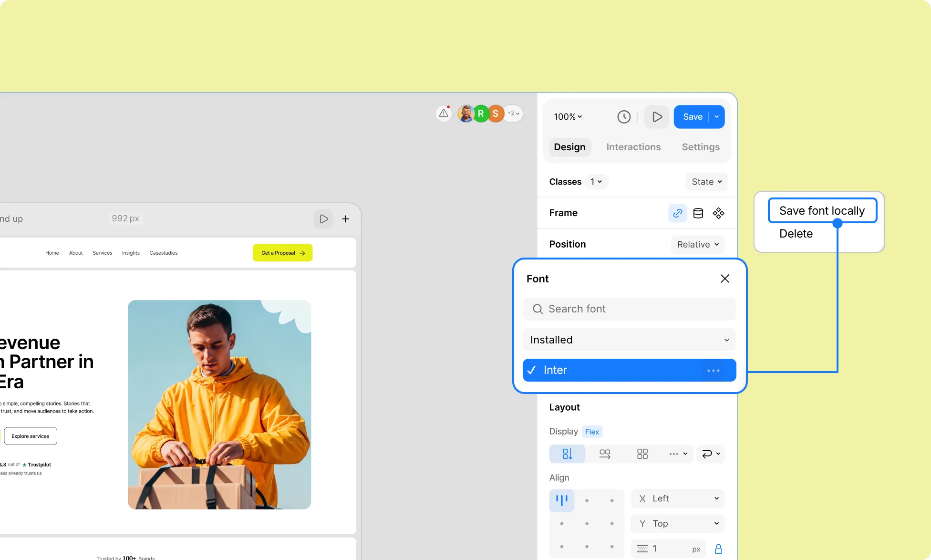Select the frame link icon
The width and height of the screenshot is (931, 560).
677,213
